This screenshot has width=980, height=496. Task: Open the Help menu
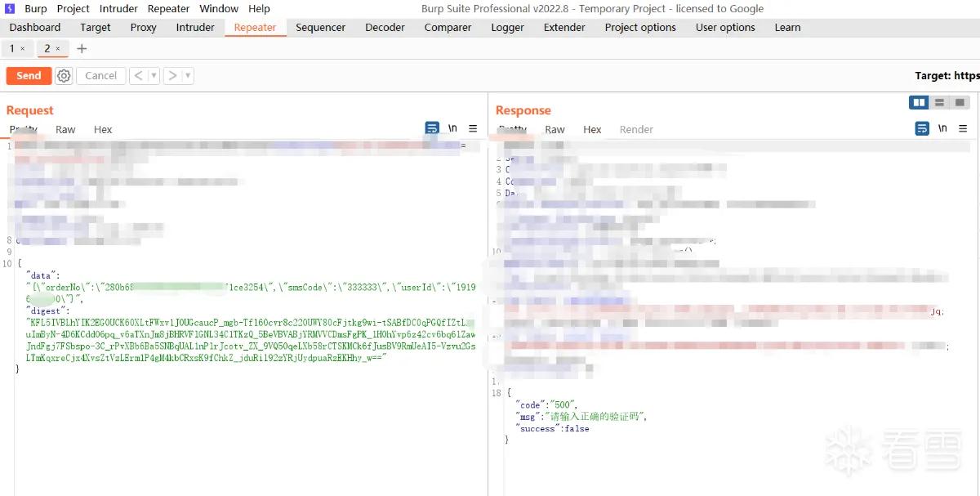coord(260,9)
